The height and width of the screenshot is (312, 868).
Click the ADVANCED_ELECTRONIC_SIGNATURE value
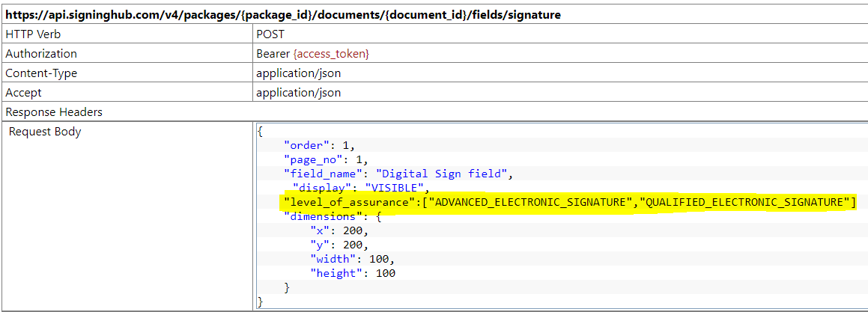point(529,202)
